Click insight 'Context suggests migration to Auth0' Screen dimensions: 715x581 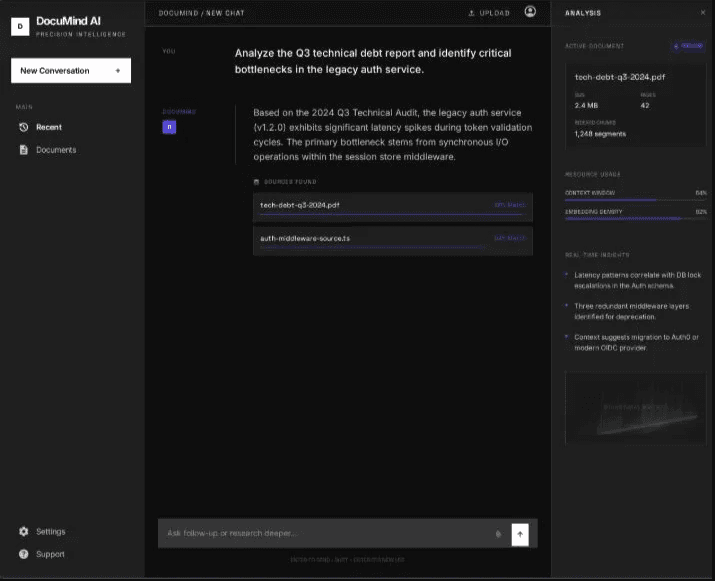pyautogui.click(x=636, y=342)
